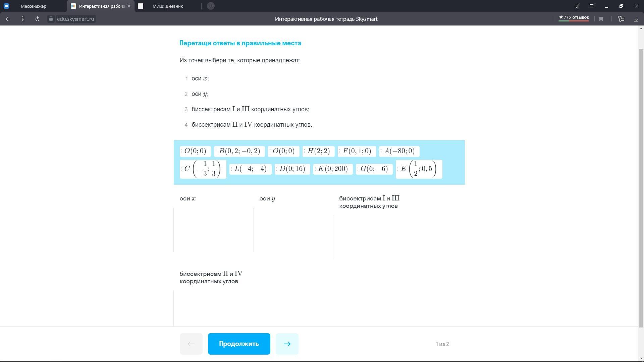Reload the page with refresh icon
Screen dimensions: 644x362
pos(37,19)
